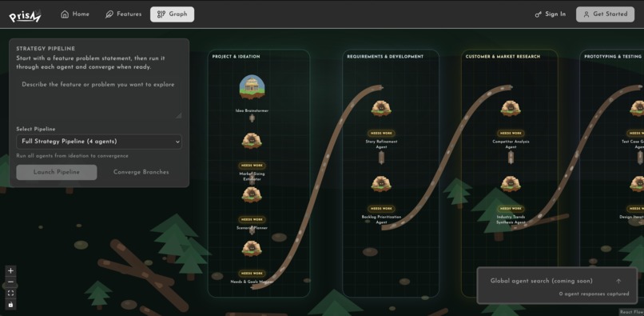Select the Industry Trends Synthesis Agent icon

(x=511, y=184)
